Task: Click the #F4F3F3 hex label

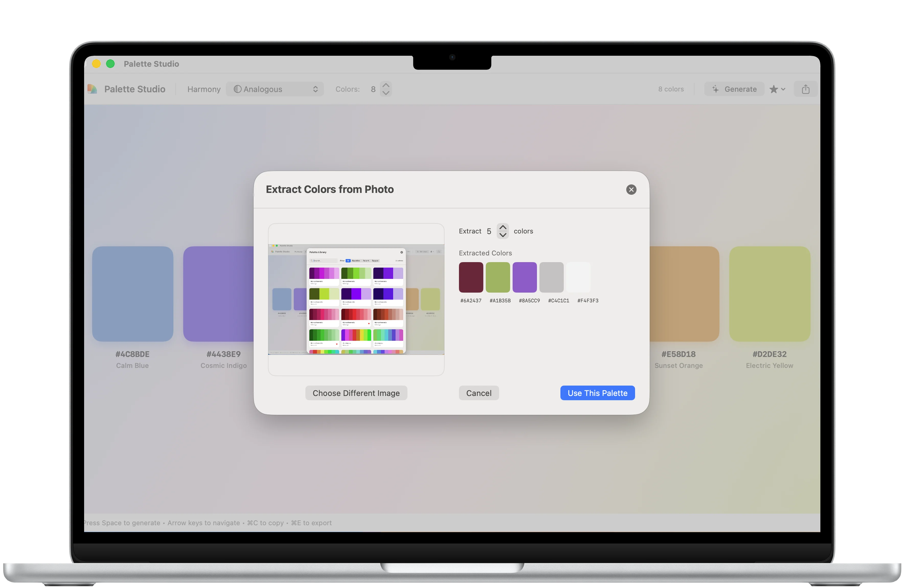Action: click(x=588, y=300)
